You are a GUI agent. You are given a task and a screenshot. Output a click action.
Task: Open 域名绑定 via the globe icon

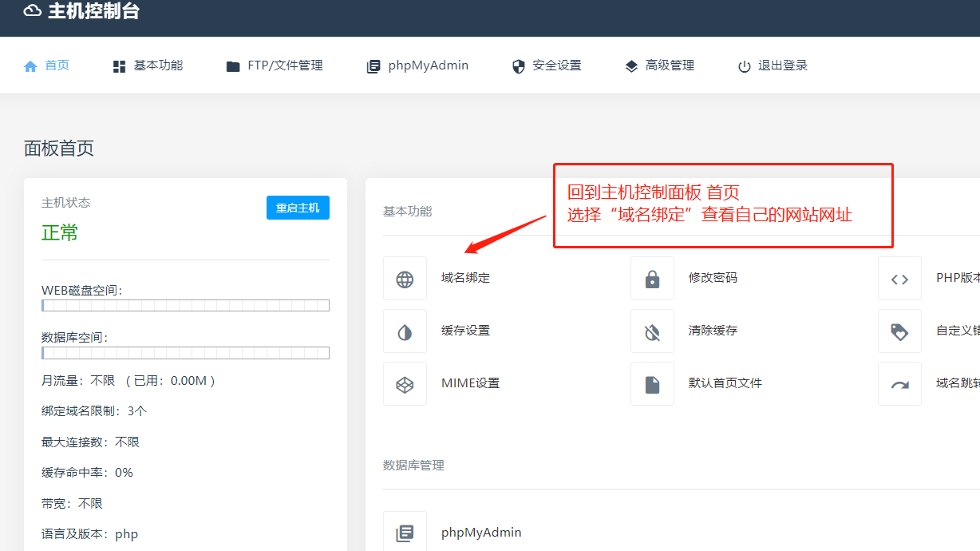coord(405,278)
